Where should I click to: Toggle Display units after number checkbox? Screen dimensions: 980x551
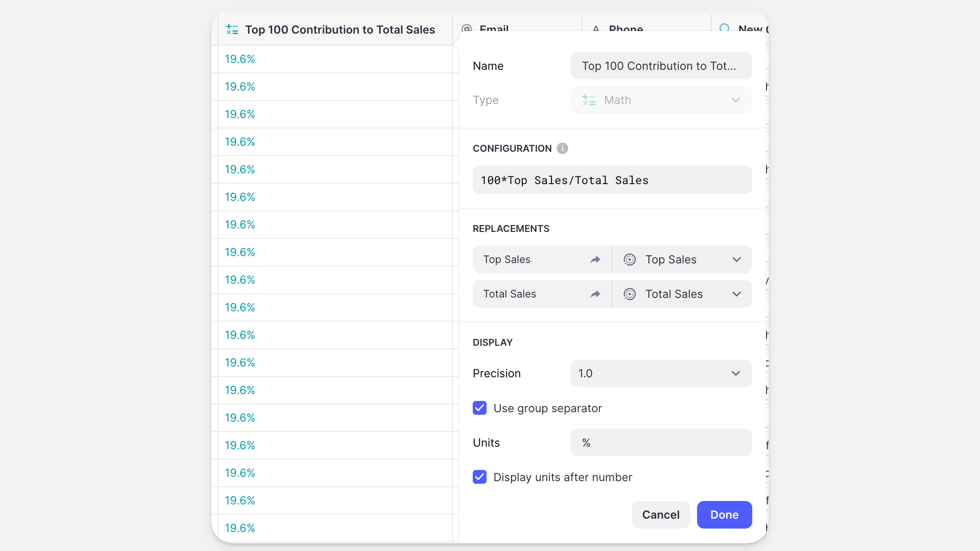[x=480, y=477]
